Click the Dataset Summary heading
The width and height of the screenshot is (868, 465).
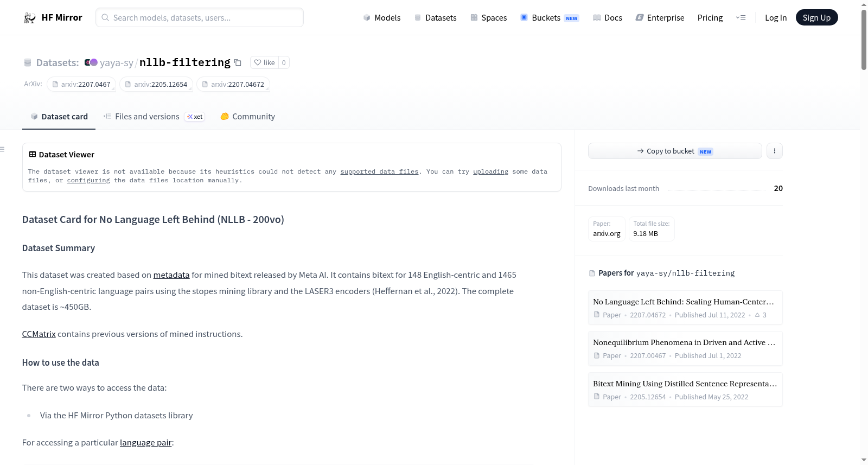click(59, 248)
